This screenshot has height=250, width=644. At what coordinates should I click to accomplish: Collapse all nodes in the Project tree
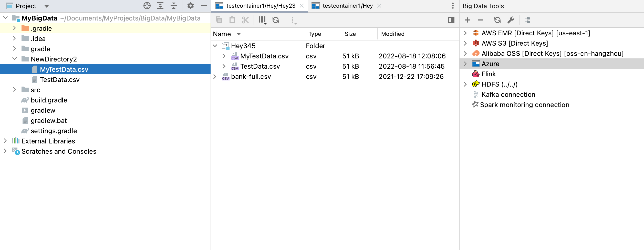(174, 6)
